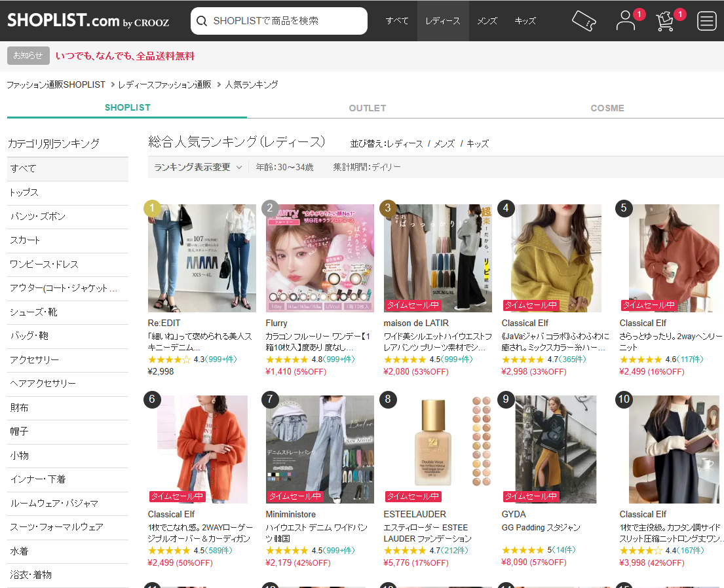Select the メンズ header tab

pos(487,21)
